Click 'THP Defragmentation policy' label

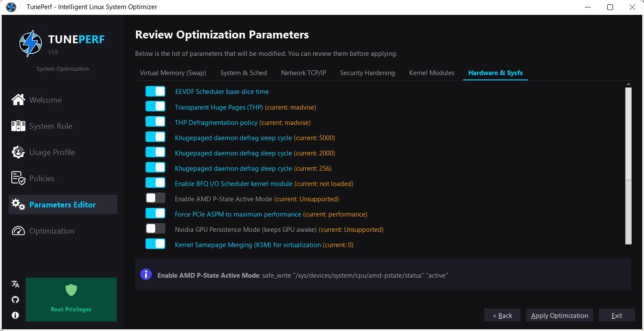tap(216, 122)
